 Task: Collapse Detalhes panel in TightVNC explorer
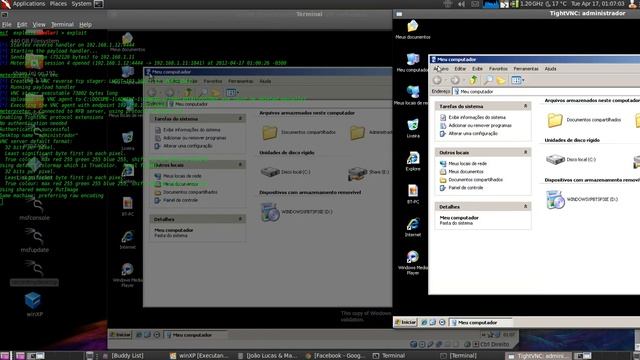525,207
